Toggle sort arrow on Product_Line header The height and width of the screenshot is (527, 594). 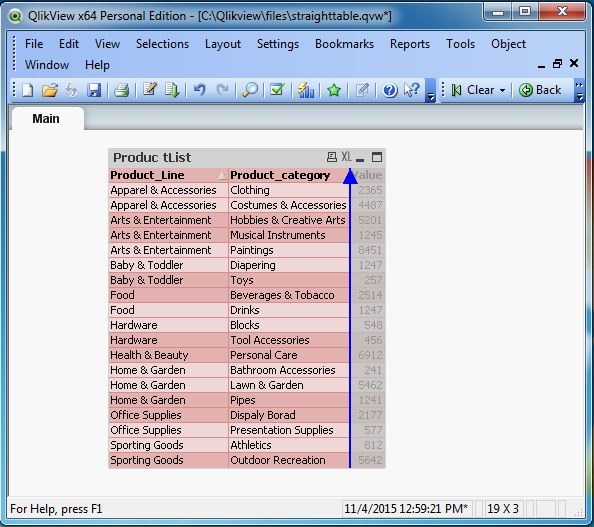tap(222, 175)
